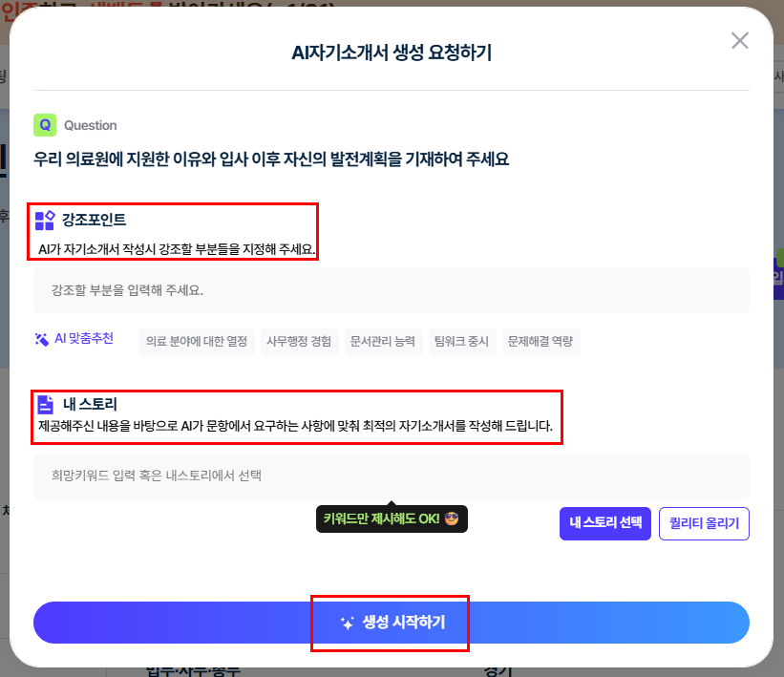Click the green Q question icon
784x677 pixels.
point(45,125)
